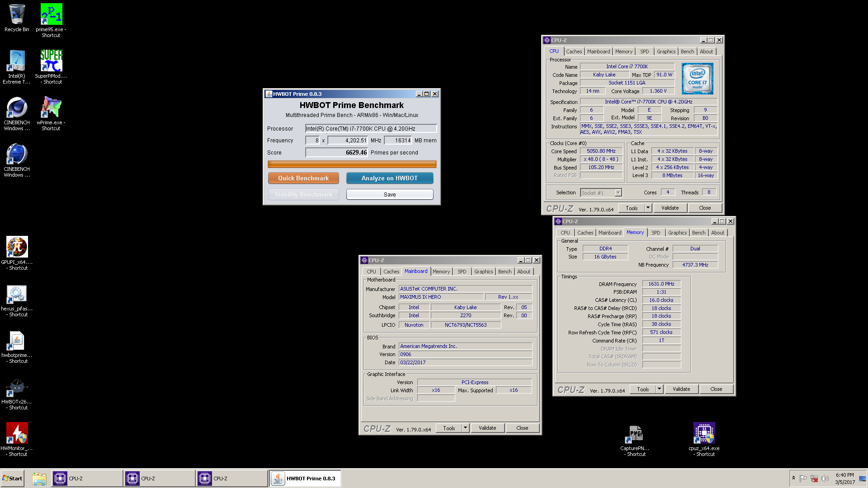The width and height of the screenshot is (868, 488).
Task: Open About tab in top CPU-Z window
Action: [x=707, y=52]
